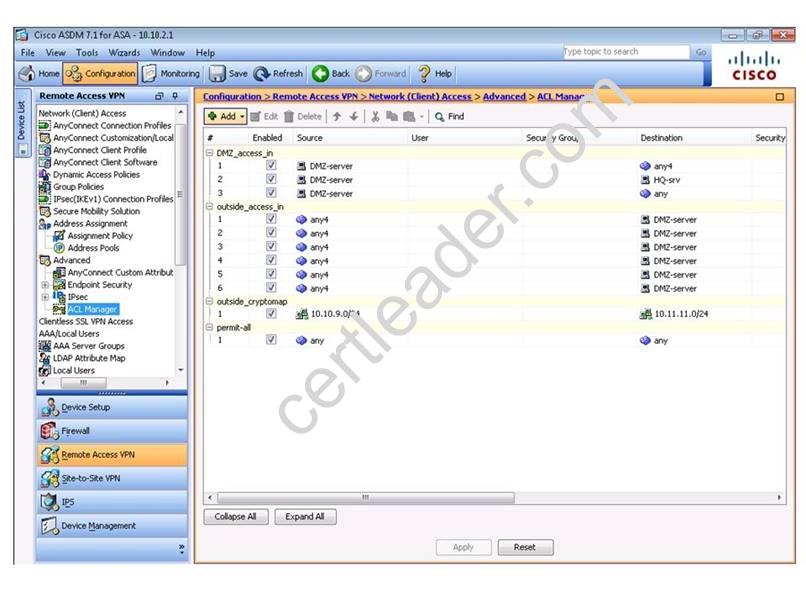
Task: Select Dynamic Access Policies
Action: tap(96, 175)
